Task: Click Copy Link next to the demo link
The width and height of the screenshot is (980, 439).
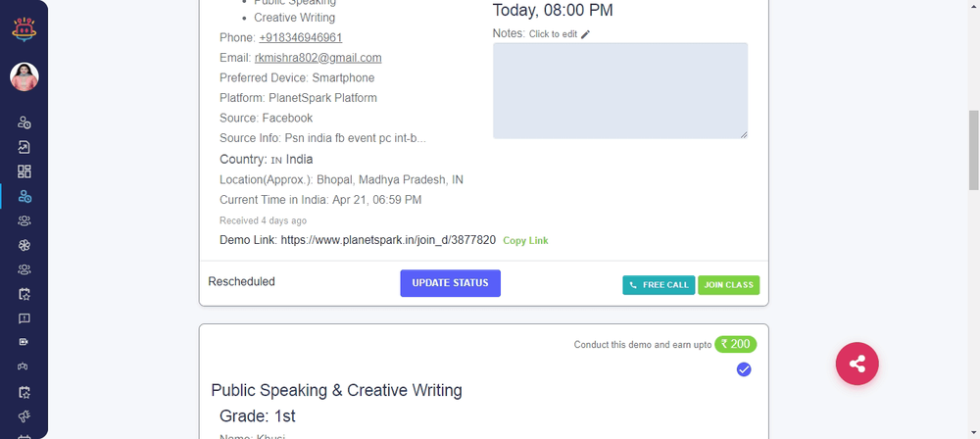Action: 525,240
